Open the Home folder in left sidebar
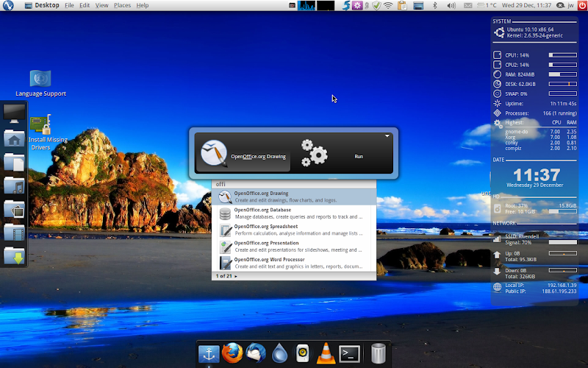 (14, 138)
